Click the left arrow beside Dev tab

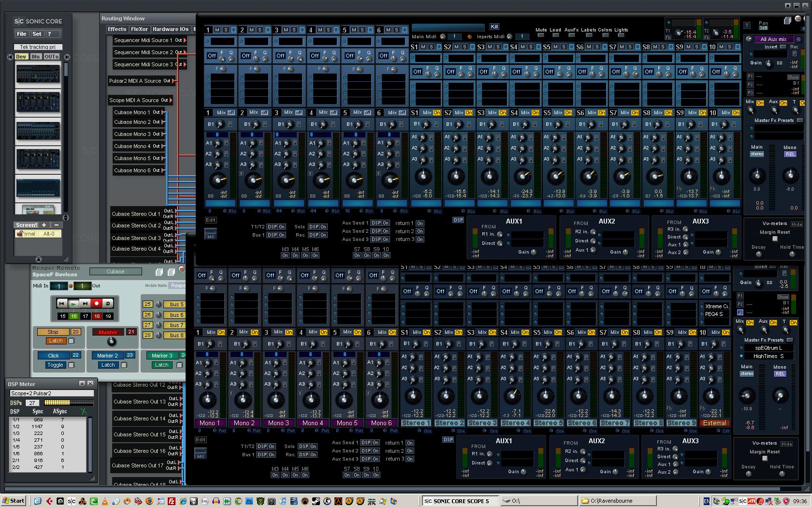[x=10, y=57]
